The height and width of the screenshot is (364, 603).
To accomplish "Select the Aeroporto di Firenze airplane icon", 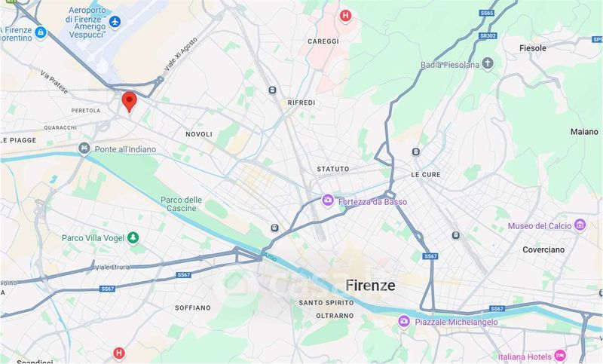I will (x=115, y=22).
